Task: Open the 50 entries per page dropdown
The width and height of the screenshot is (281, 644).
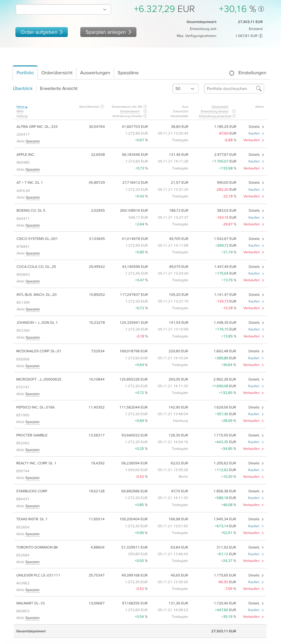Action: click(x=186, y=89)
